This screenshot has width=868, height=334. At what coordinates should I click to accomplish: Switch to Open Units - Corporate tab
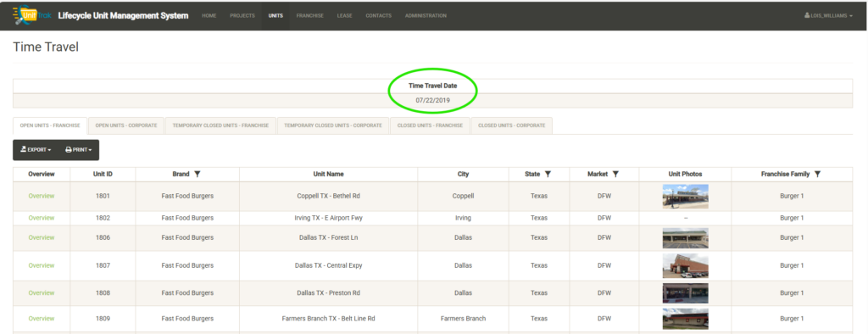(126, 125)
